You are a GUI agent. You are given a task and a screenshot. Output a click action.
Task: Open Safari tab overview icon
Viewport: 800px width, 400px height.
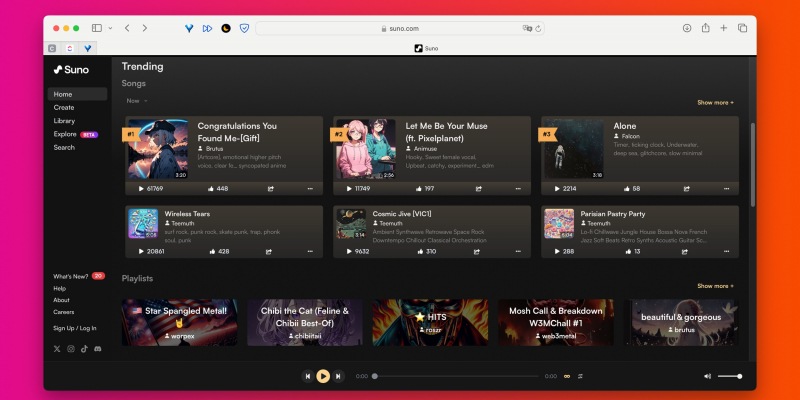click(x=742, y=28)
